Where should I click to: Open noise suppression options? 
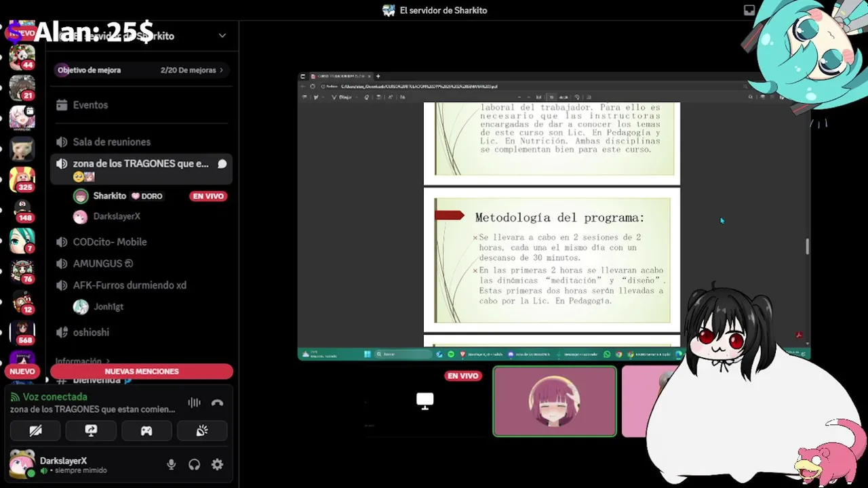point(194,403)
